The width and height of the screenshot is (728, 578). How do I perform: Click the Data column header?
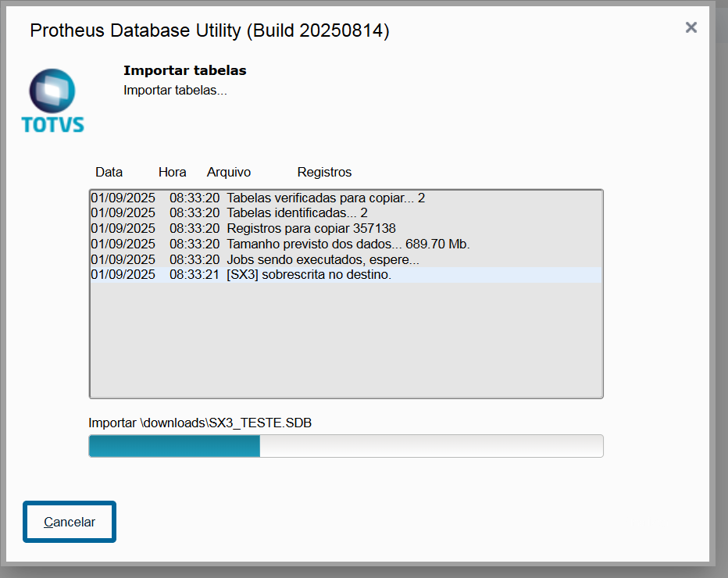pos(109,173)
